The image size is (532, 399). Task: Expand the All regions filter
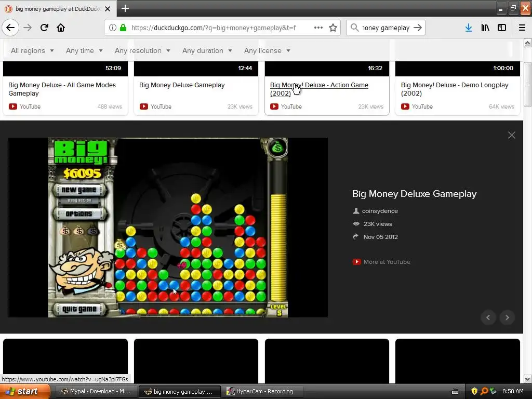32,50
